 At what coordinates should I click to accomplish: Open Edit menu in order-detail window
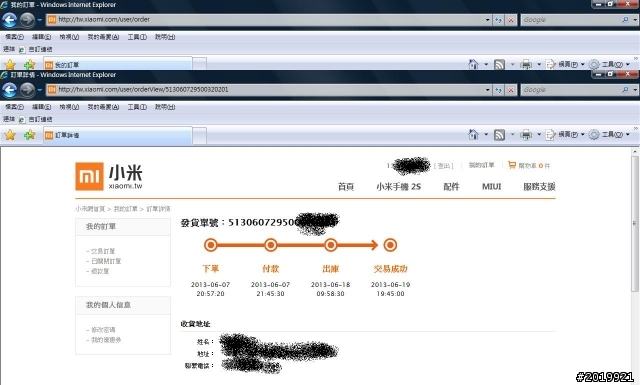click(42, 107)
